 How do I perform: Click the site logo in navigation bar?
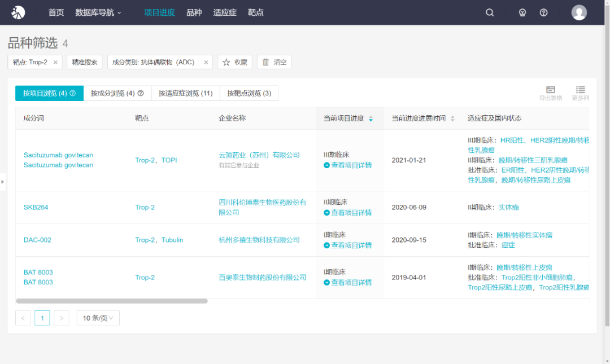point(18,12)
